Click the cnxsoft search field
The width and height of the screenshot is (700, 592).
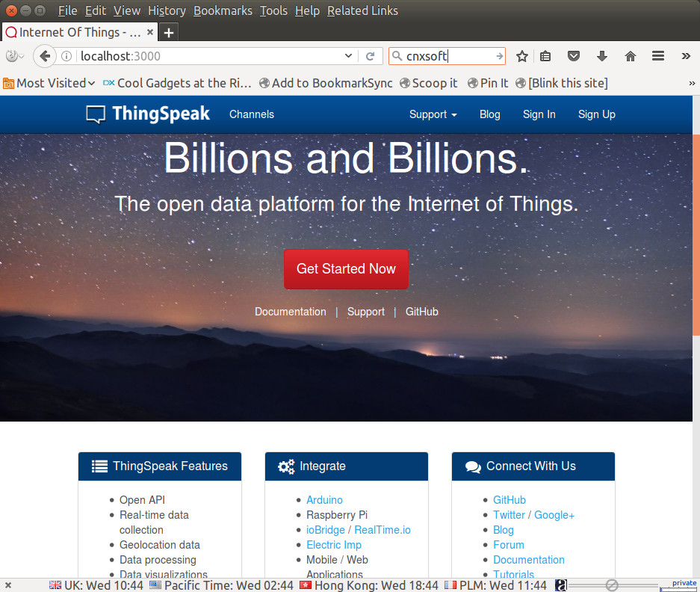447,56
